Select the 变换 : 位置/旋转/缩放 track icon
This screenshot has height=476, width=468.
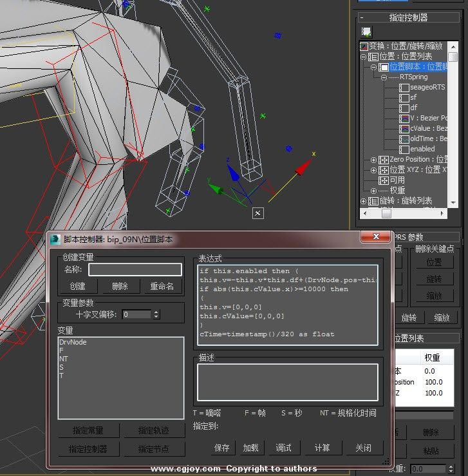coord(364,46)
